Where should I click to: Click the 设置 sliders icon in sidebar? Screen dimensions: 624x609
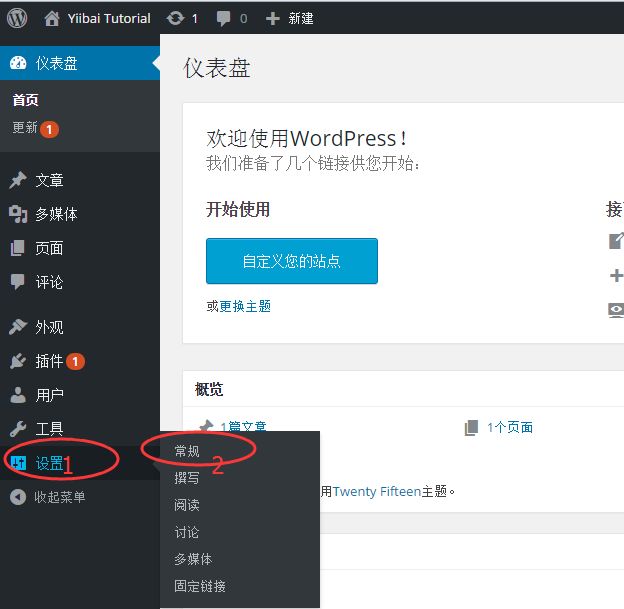pyautogui.click(x=18, y=463)
